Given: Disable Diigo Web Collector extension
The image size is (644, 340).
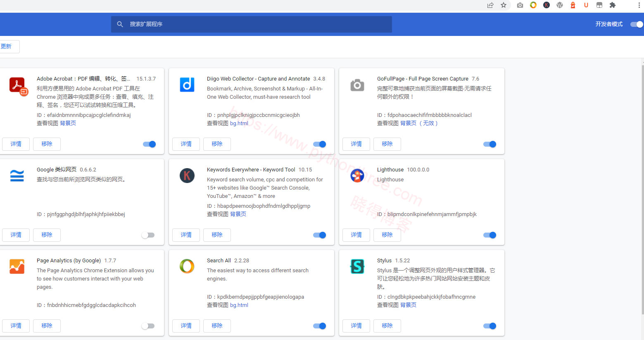Looking at the screenshot, I should [320, 144].
